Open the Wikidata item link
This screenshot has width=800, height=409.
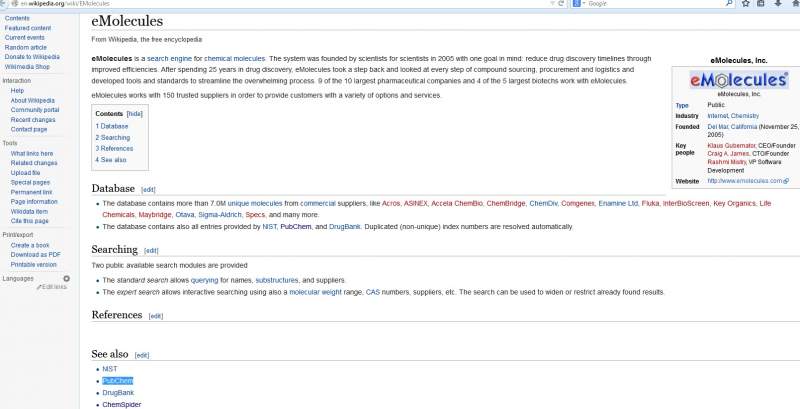(x=29, y=212)
